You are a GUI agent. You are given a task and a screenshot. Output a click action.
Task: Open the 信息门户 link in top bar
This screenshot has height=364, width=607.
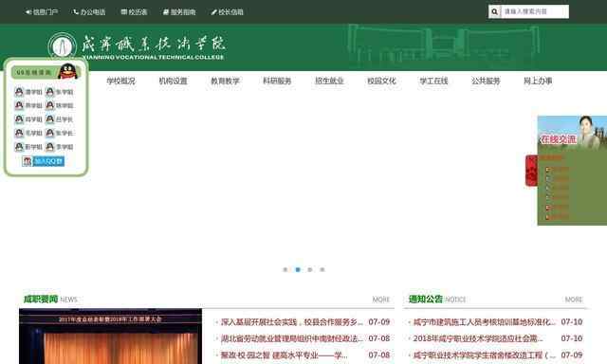(42, 12)
